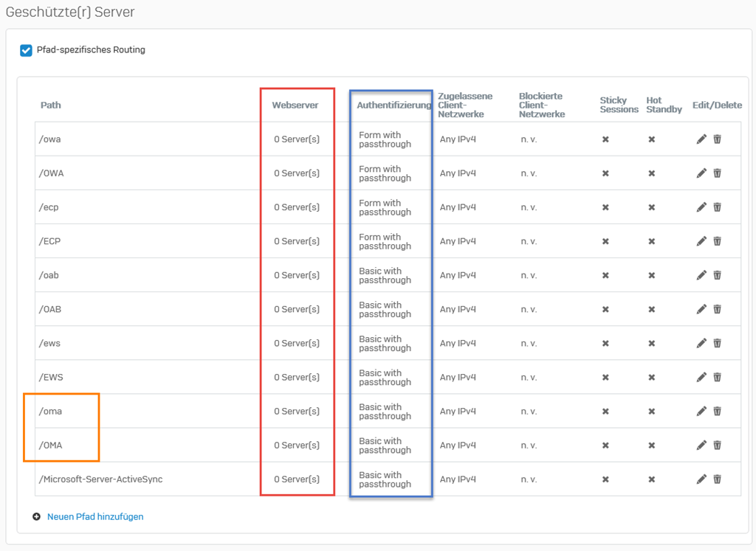Delete the /ews path entry
This screenshot has width=756, height=551.
pos(717,343)
